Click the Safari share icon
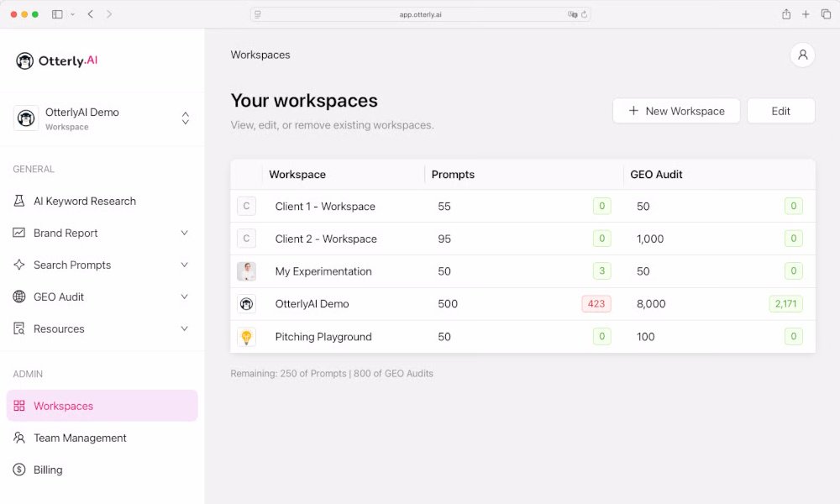Viewport: 840px width, 504px height. 786,14
